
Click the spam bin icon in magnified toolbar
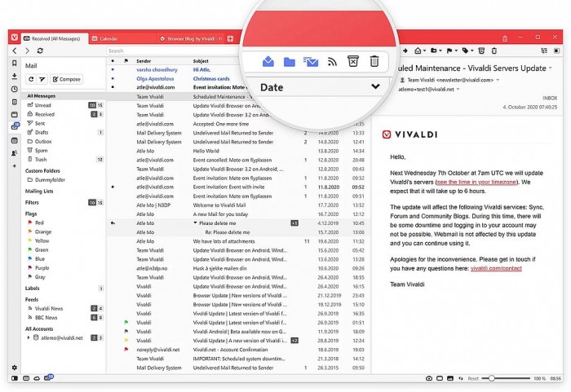(352, 61)
